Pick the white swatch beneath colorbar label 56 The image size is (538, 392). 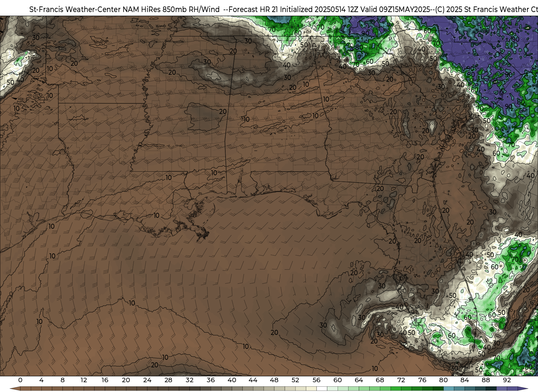[322, 389]
